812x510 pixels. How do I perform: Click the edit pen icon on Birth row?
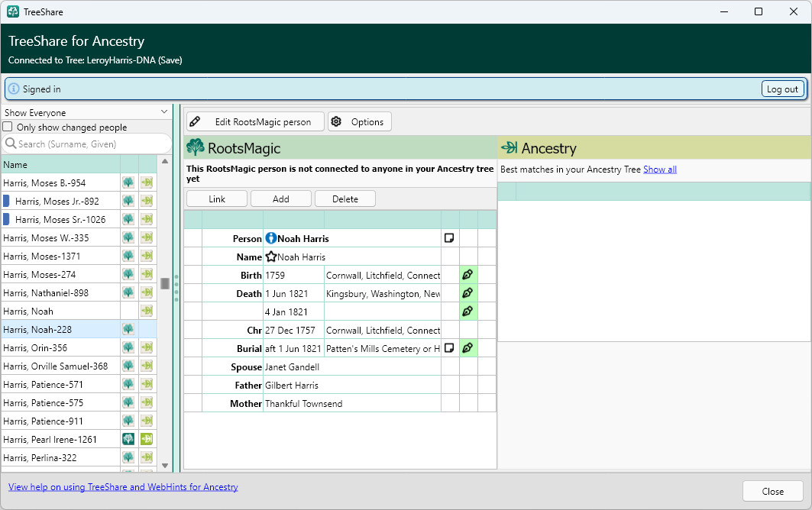coord(468,275)
